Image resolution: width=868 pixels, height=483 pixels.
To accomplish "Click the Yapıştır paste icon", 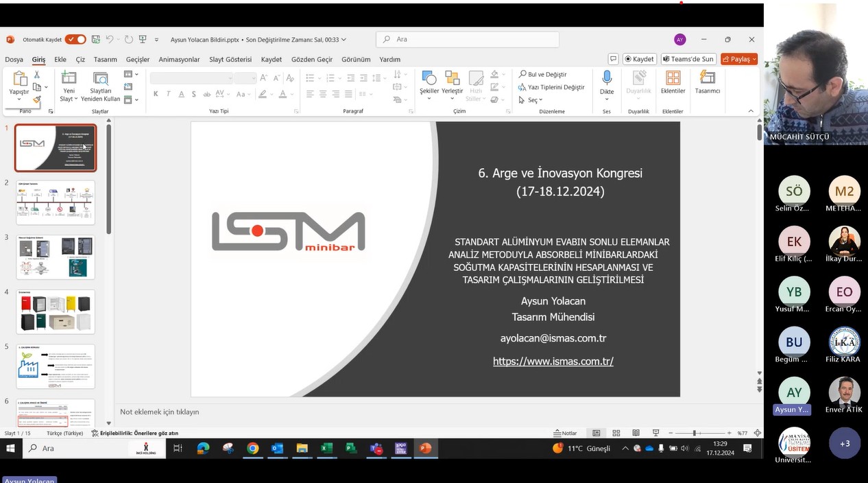I will click(x=19, y=80).
